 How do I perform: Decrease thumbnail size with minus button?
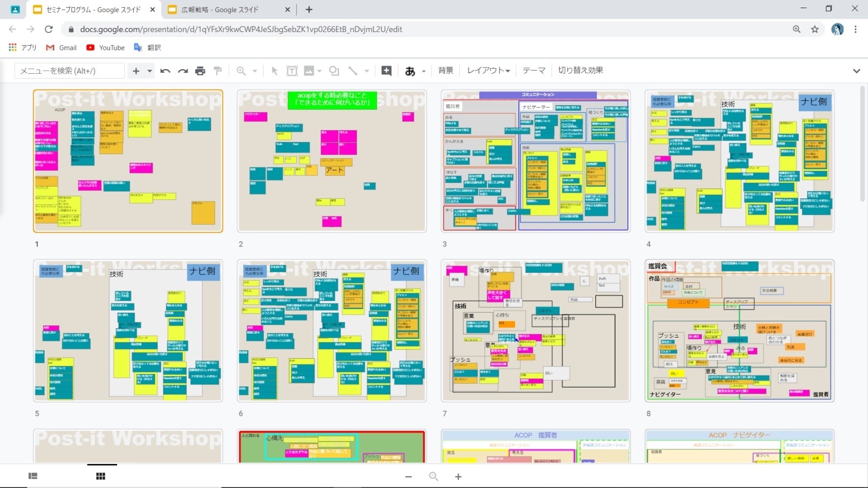408,477
